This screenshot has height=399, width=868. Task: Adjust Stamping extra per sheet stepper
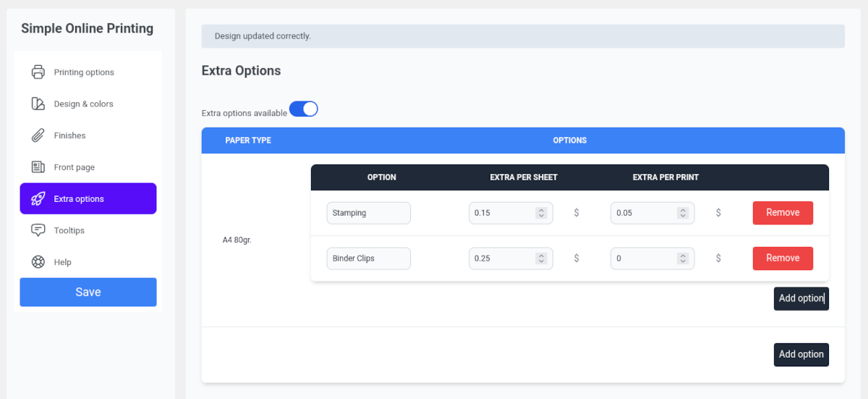(x=540, y=213)
